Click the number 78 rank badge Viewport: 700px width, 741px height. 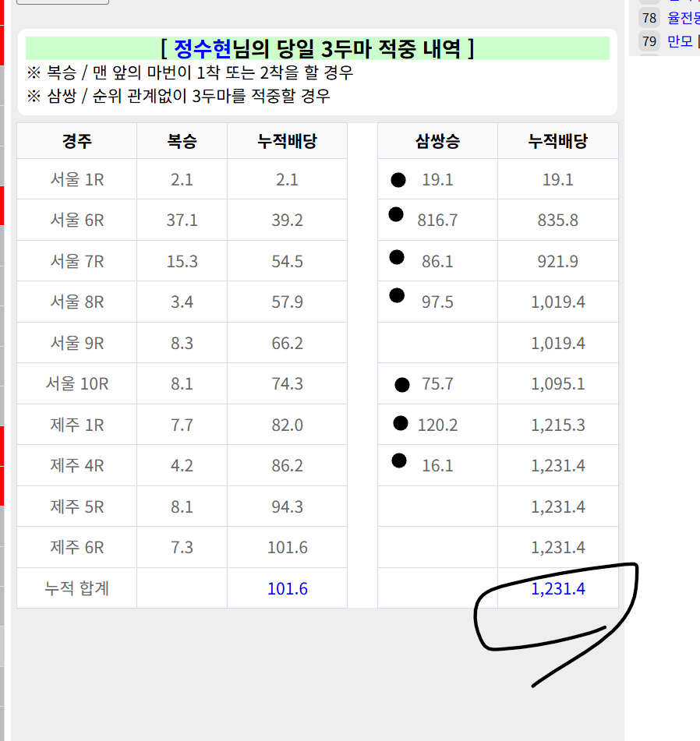649,17
